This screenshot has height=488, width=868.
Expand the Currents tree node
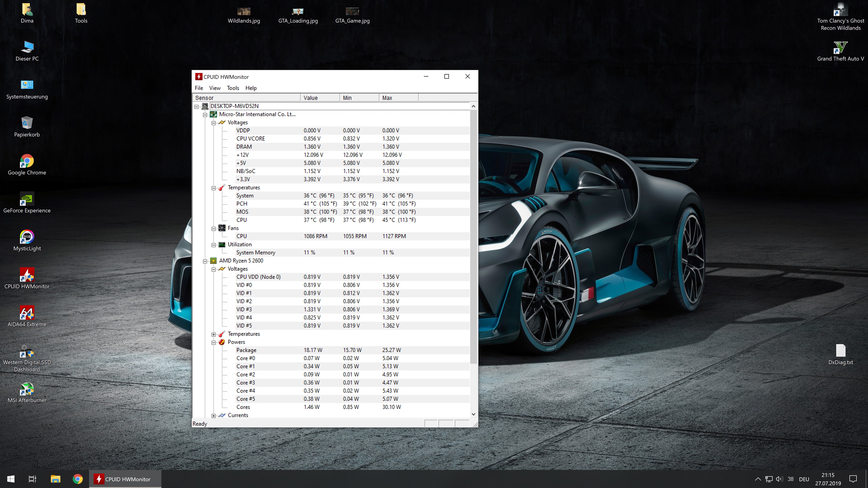point(214,416)
